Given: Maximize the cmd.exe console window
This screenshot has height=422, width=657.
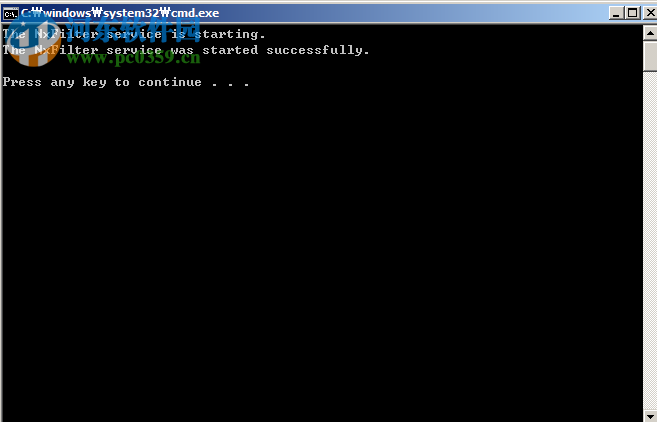Looking at the screenshot, I should (x=633, y=13).
